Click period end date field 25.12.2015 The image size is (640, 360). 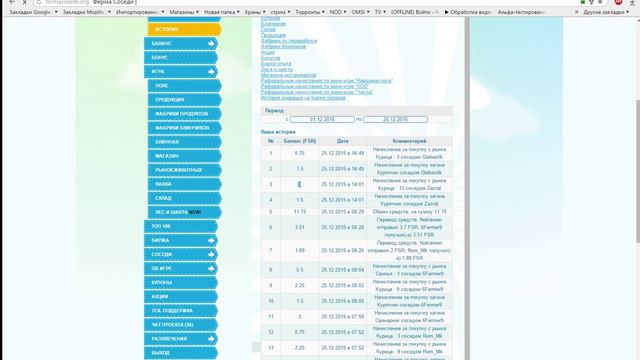tap(395, 119)
